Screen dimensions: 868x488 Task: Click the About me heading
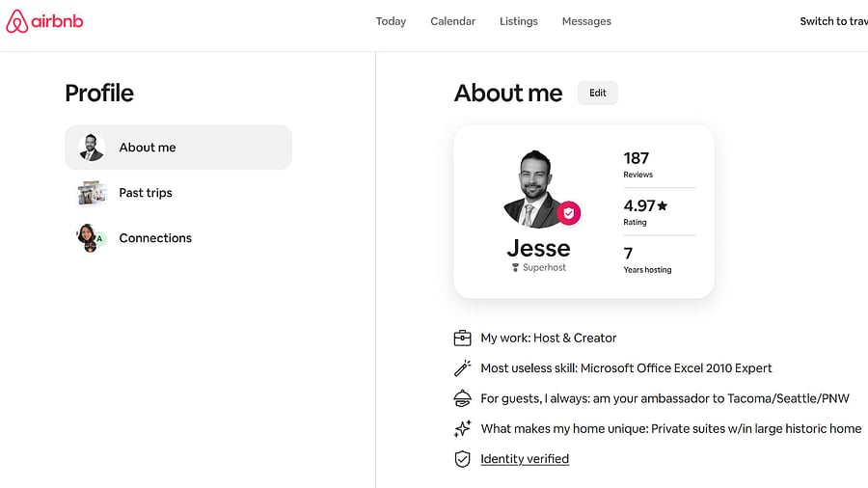(x=508, y=93)
